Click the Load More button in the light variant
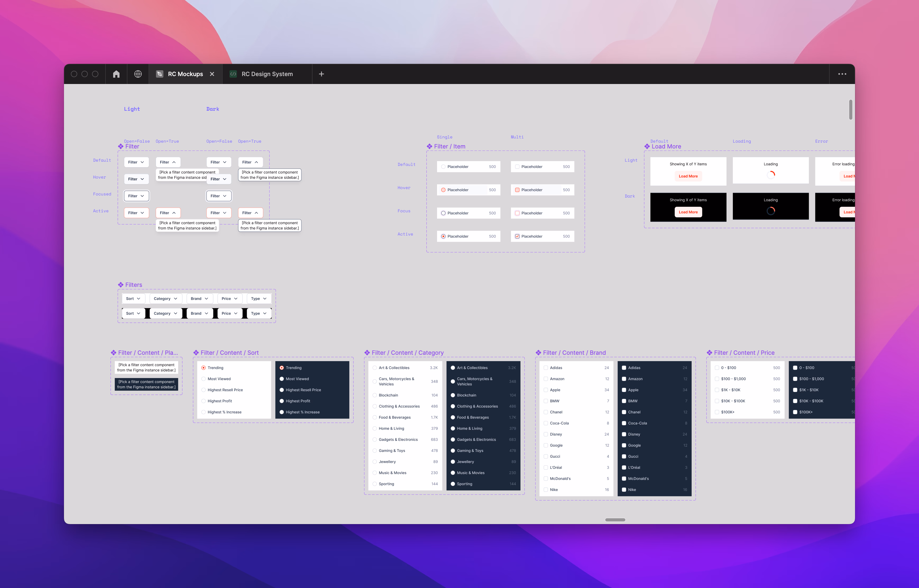Viewport: 919px width, 588px height. click(688, 176)
